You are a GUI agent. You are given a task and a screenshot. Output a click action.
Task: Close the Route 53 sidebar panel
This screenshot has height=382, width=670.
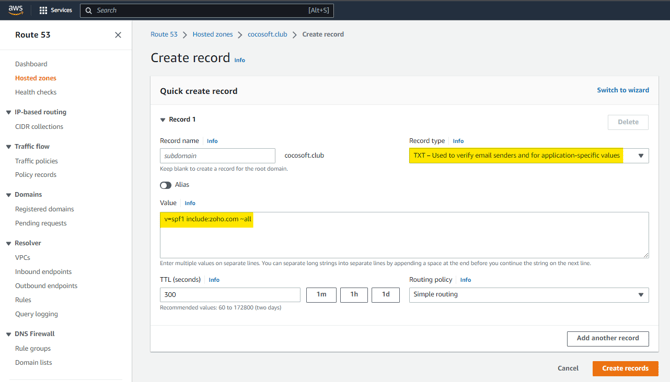pyautogui.click(x=118, y=35)
